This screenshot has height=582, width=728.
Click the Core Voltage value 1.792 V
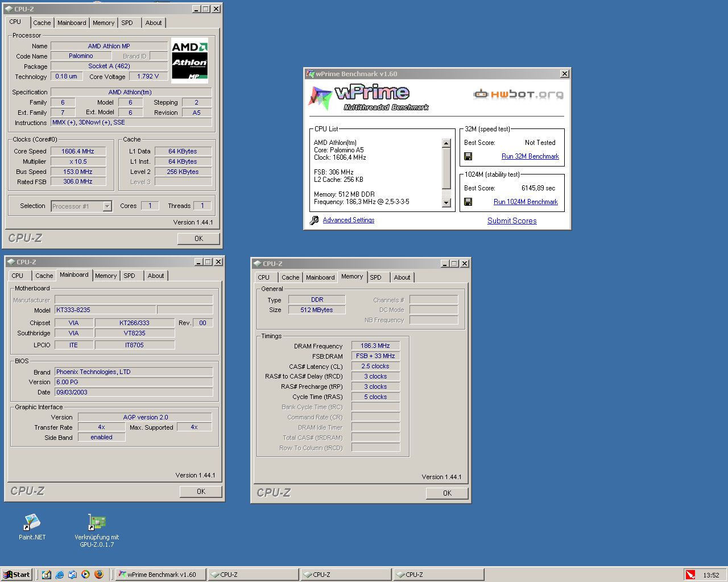pyautogui.click(x=148, y=76)
